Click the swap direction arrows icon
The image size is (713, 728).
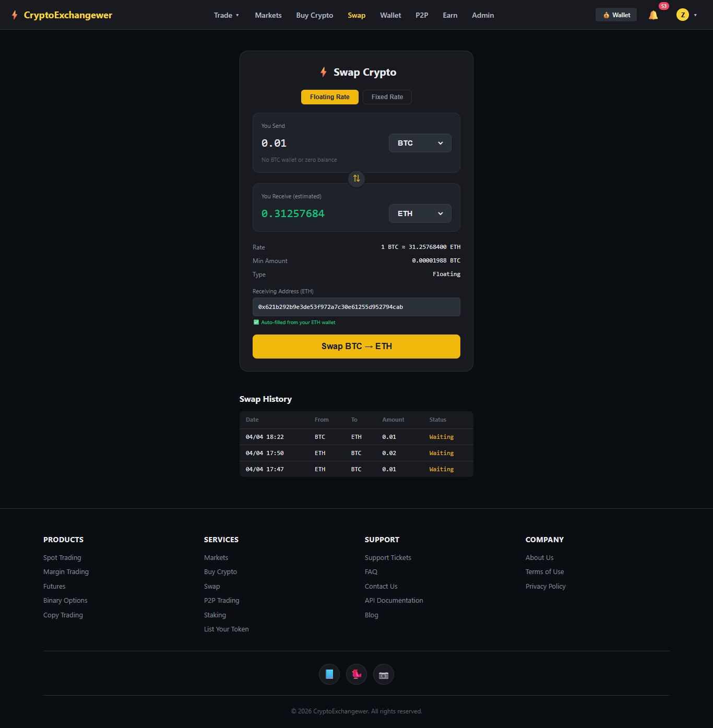point(356,178)
